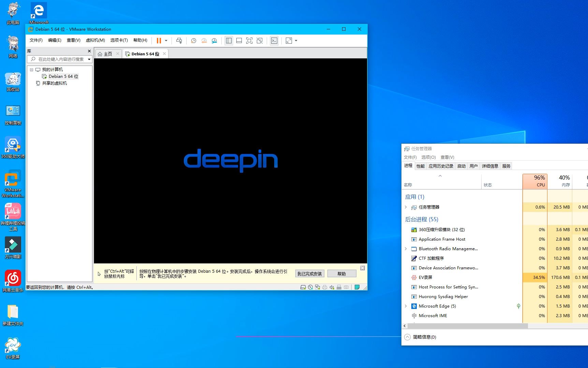This screenshot has width=588, height=368.
Task: Open the 帮助(H) menu in VMware
Action: click(140, 40)
